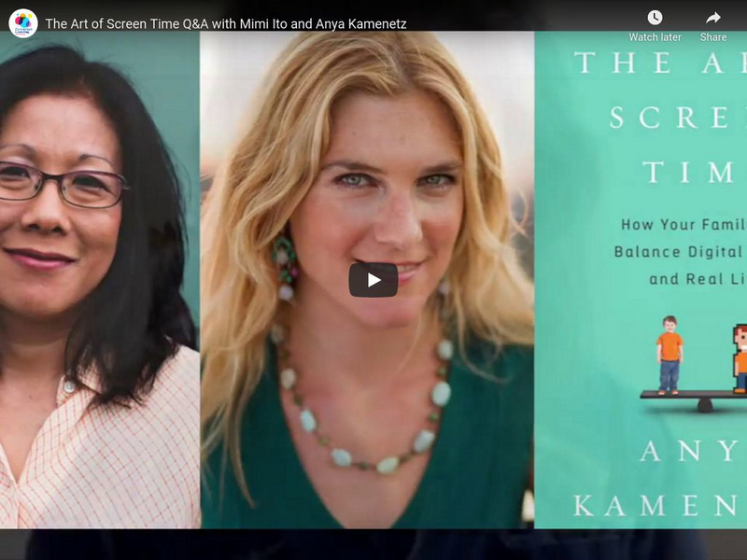Click the "How Your Family" subtitle text

(x=684, y=225)
